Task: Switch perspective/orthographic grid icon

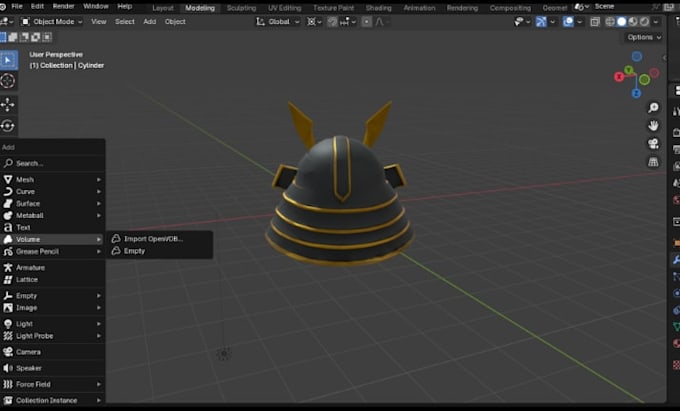Action: tap(653, 162)
